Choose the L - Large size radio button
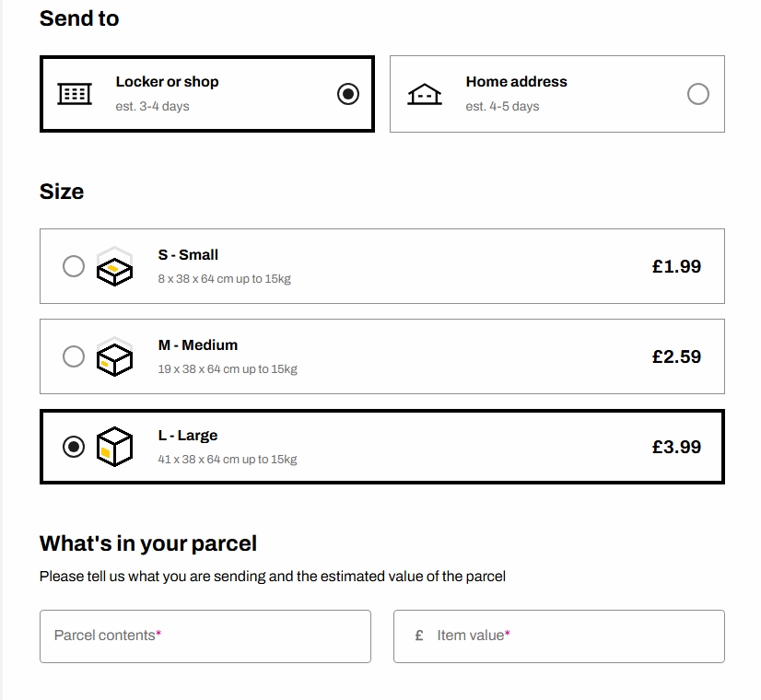Viewport: 761px width, 700px height. (74, 447)
